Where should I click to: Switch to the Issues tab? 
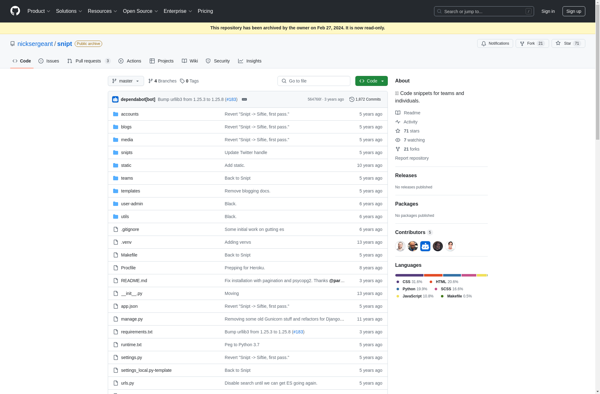(x=49, y=61)
